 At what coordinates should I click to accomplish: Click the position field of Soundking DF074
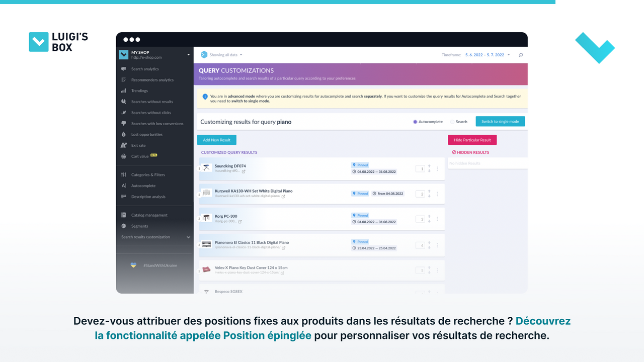click(x=420, y=169)
